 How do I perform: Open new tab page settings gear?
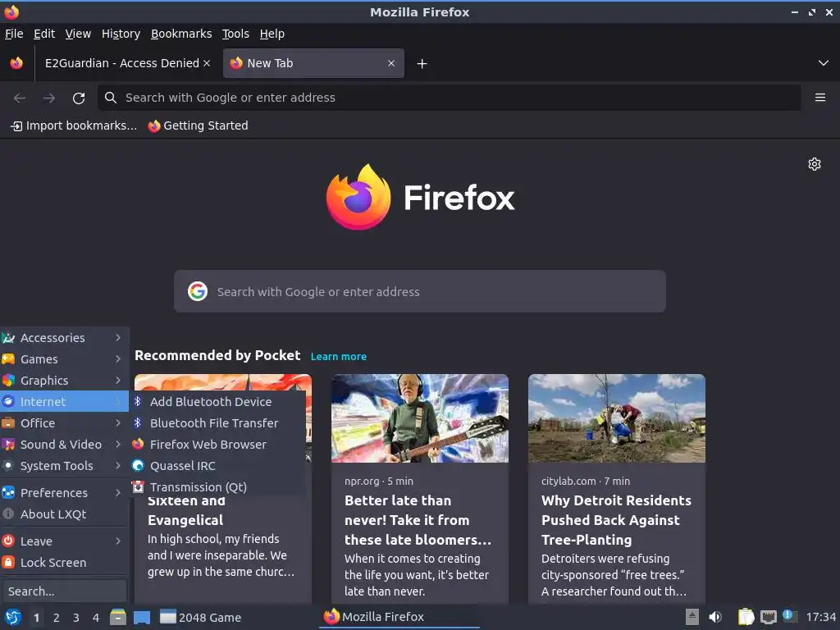815,164
